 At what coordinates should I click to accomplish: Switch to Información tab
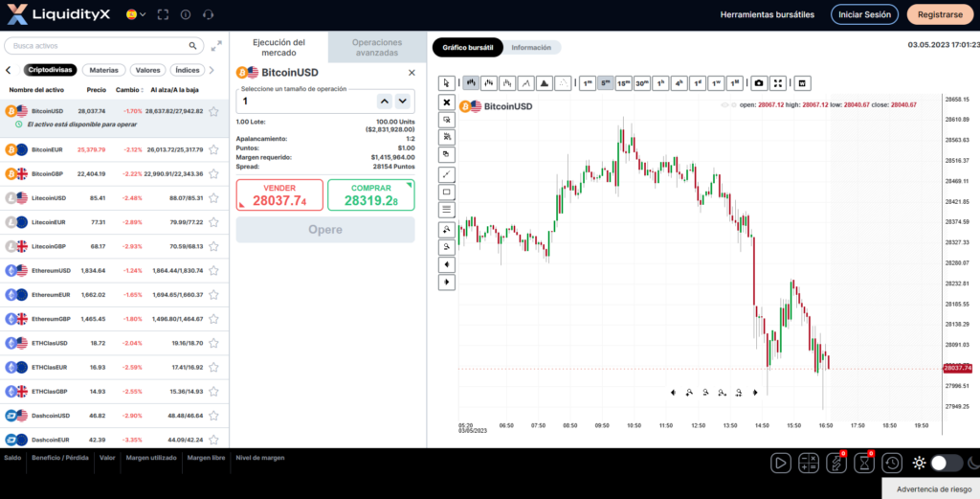pos(531,48)
